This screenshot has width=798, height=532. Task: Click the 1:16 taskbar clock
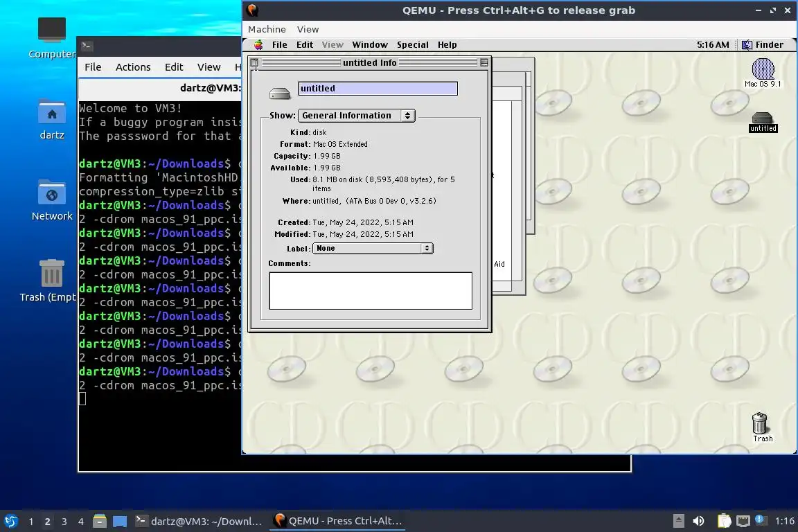[x=784, y=521]
